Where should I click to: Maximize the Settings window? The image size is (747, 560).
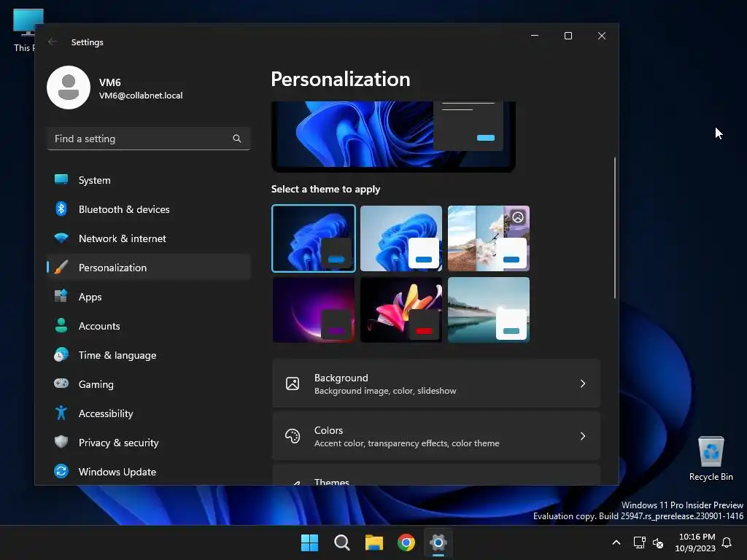coord(568,36)
